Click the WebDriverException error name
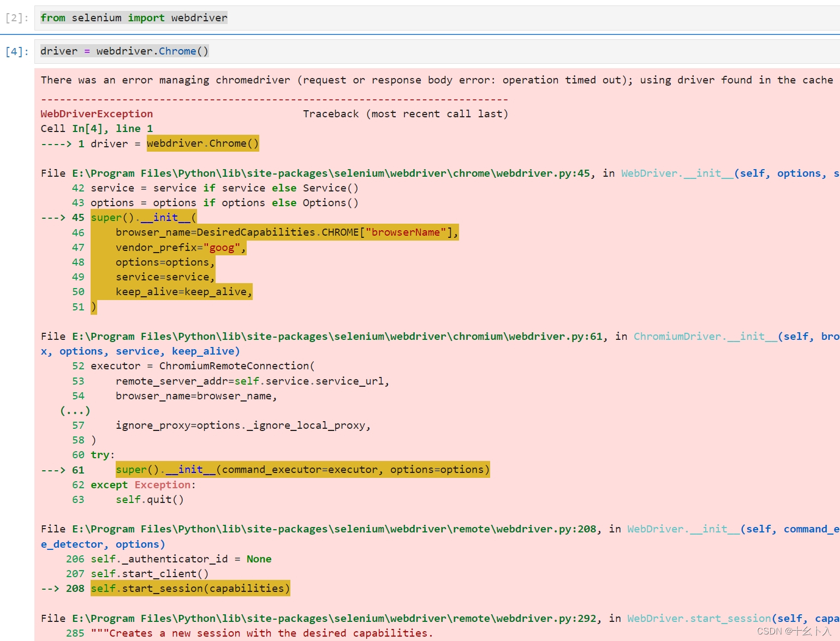The height and width of the screenshot is (641, 840). pos(97,113)
